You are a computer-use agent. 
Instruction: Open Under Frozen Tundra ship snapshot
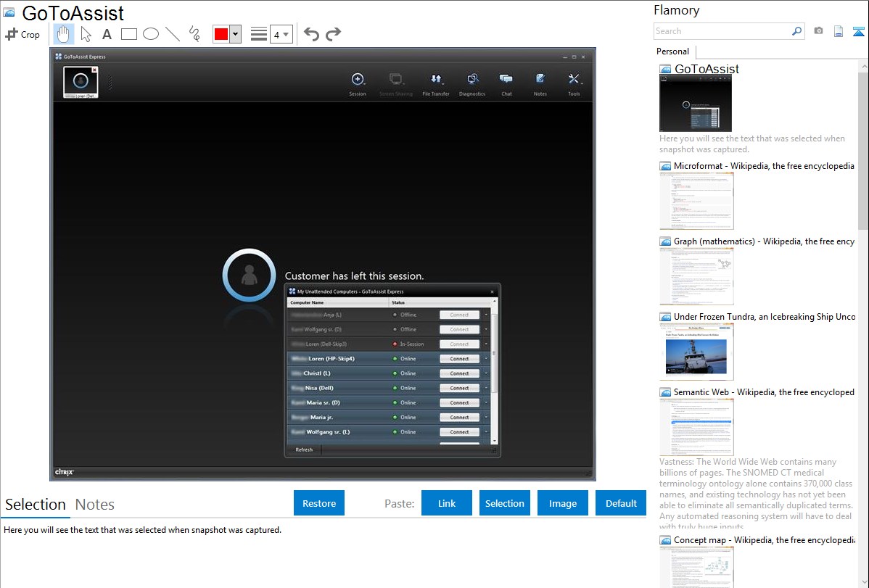coord(696,352)
